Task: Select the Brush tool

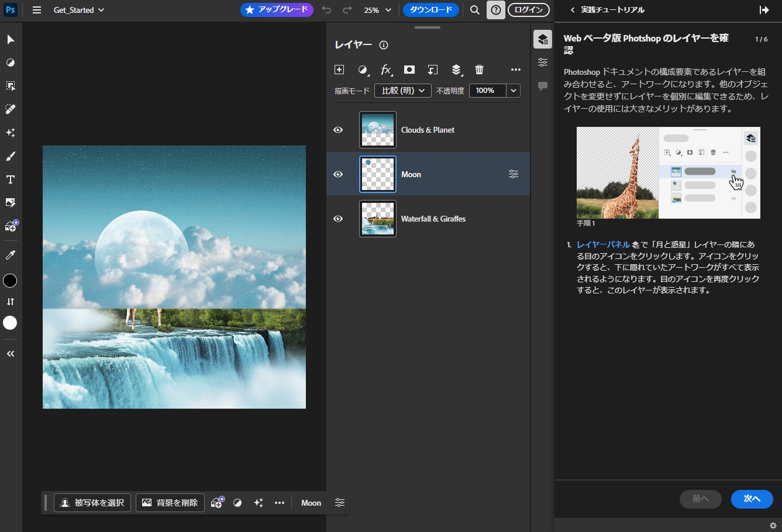Action: 10,156
